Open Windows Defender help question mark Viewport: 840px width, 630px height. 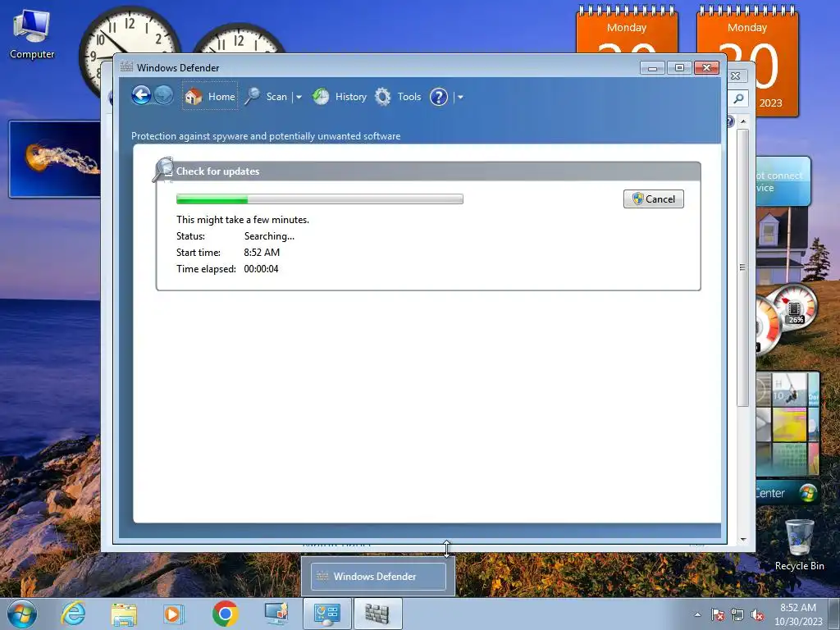(439, 97)
